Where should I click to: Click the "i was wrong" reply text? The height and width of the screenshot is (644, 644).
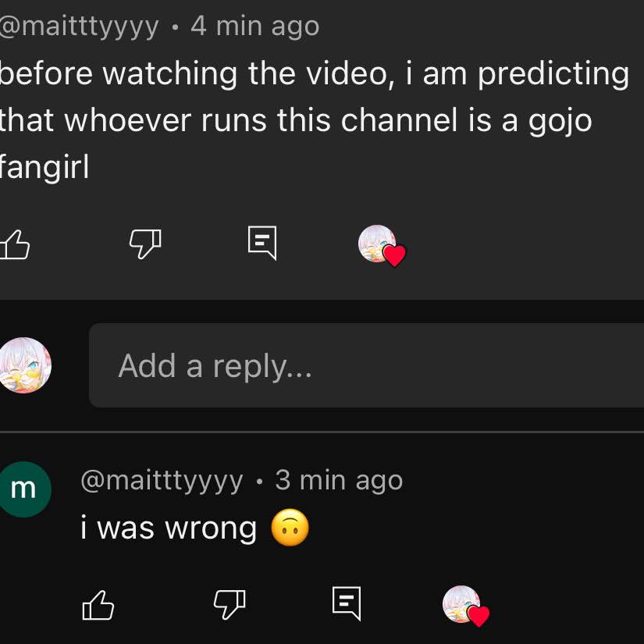click(x=169, y=528)
